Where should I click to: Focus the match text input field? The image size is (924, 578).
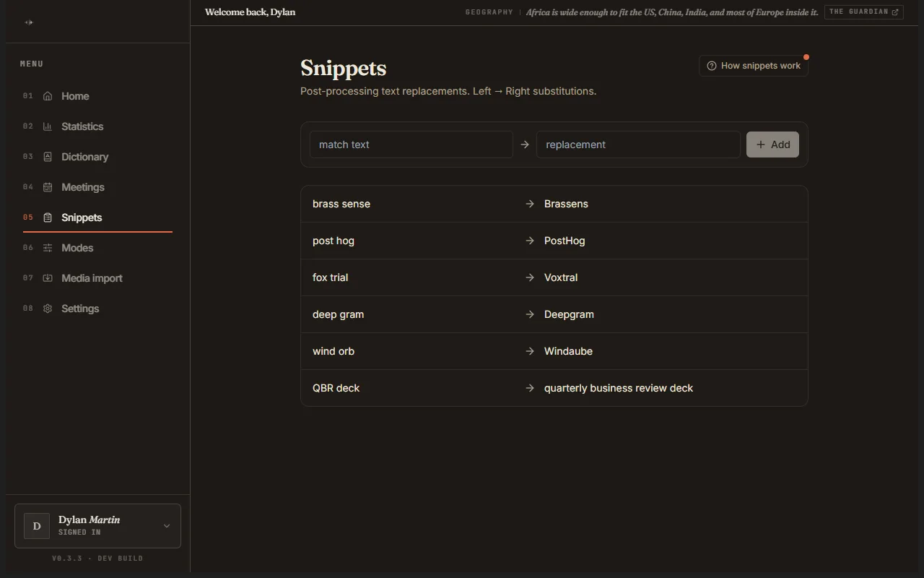tap(411, 144)
